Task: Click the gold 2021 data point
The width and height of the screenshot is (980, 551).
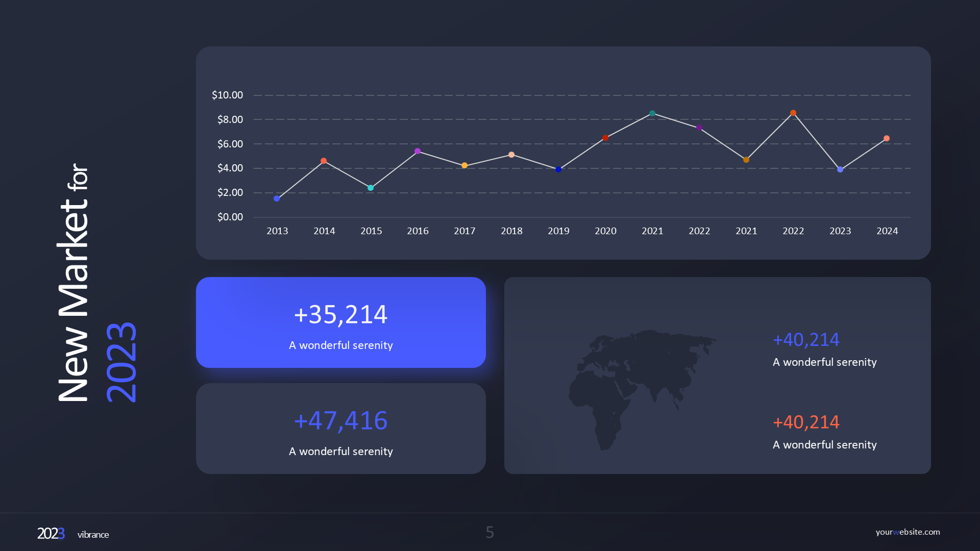Action: [746, 159]
